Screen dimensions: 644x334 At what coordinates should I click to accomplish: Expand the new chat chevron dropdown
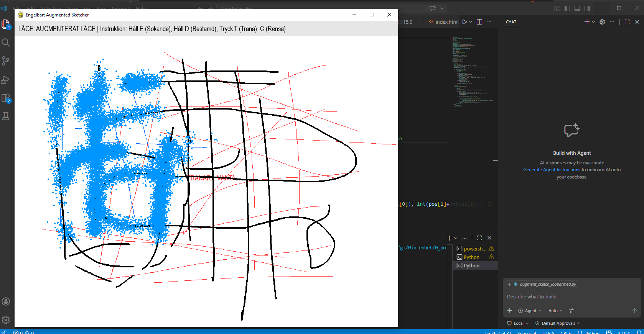tap(593, 22)
